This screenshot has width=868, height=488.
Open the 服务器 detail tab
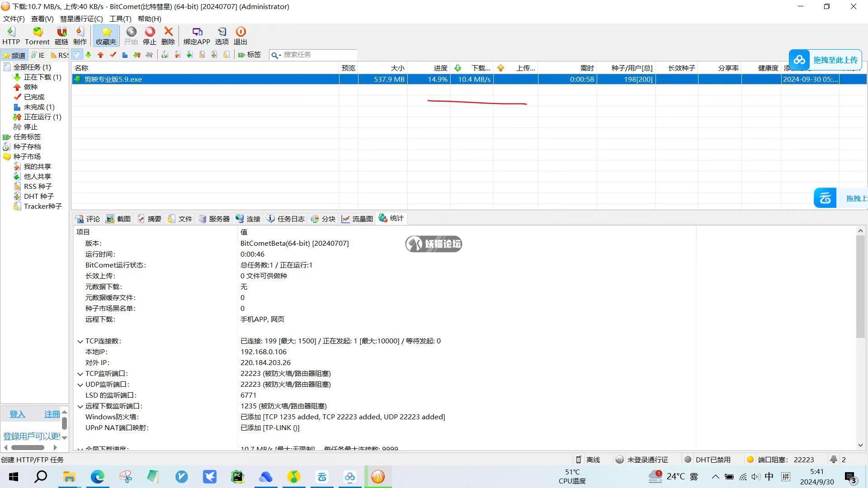click(x=214, y=219)
